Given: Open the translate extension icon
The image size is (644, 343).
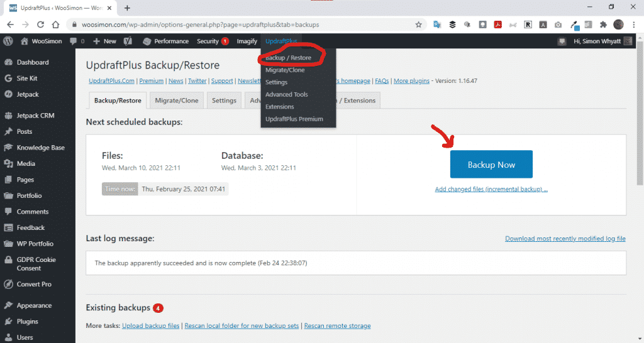Looking at the screenshot, I should point(437,24).
